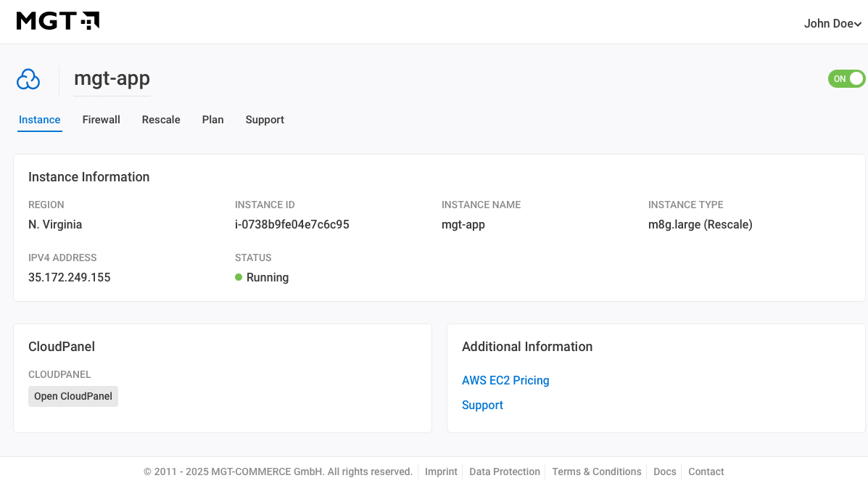
Task: Click the green status indicator dot
Action: coord(239,277)
